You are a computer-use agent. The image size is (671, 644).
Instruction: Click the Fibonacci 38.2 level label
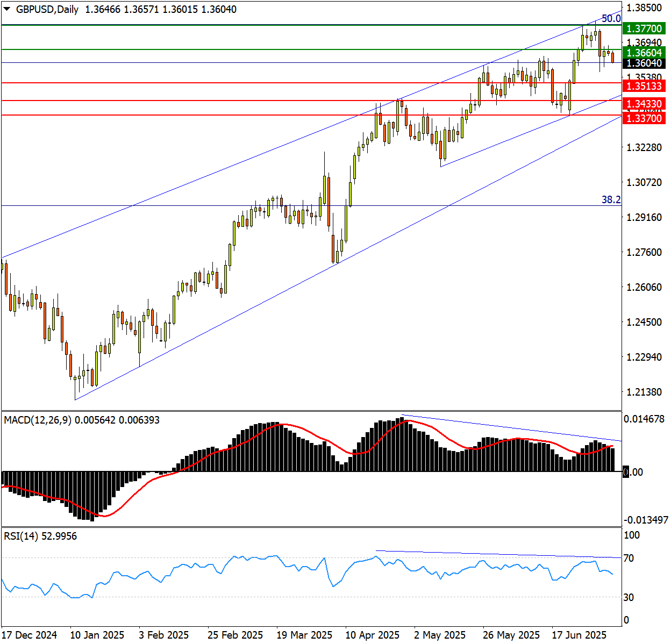coord(611,200)
